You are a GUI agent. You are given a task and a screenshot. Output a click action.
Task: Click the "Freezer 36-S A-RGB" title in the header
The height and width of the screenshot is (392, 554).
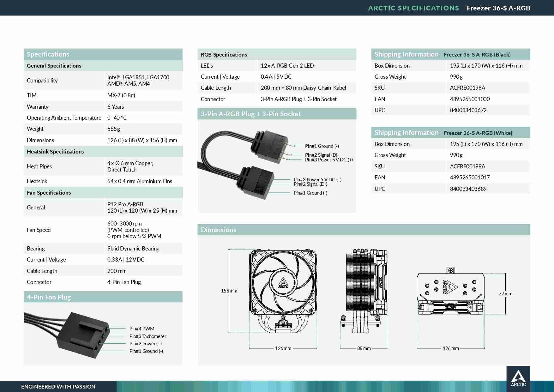[498, 8]
